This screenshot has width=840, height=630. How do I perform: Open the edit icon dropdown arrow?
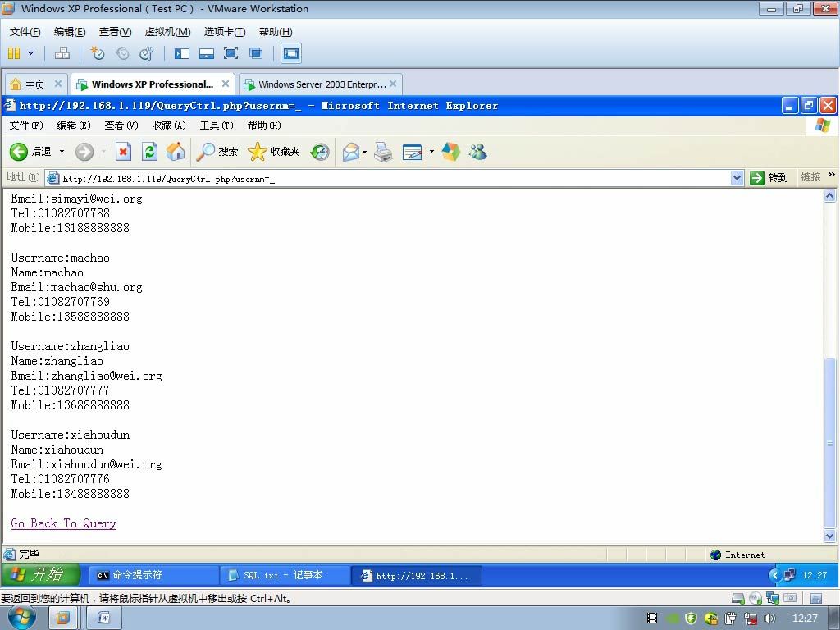pyautogui.click(x=431, y=152)
